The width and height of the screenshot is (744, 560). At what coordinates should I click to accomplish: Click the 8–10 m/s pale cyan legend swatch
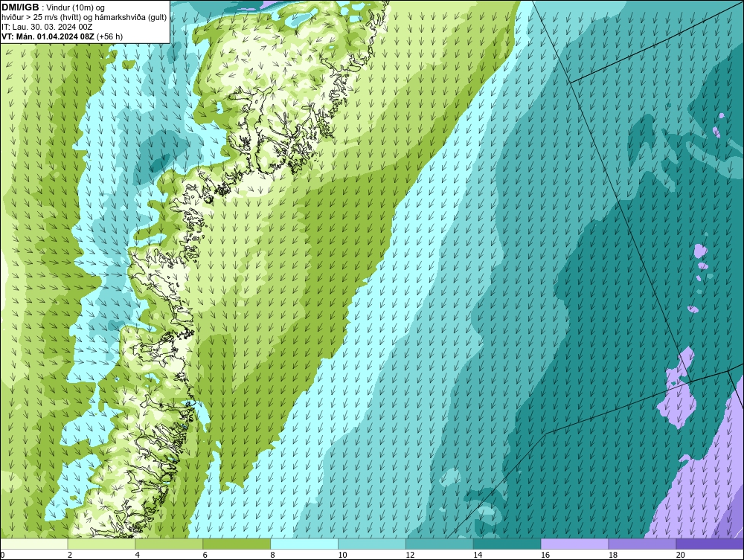304,544
